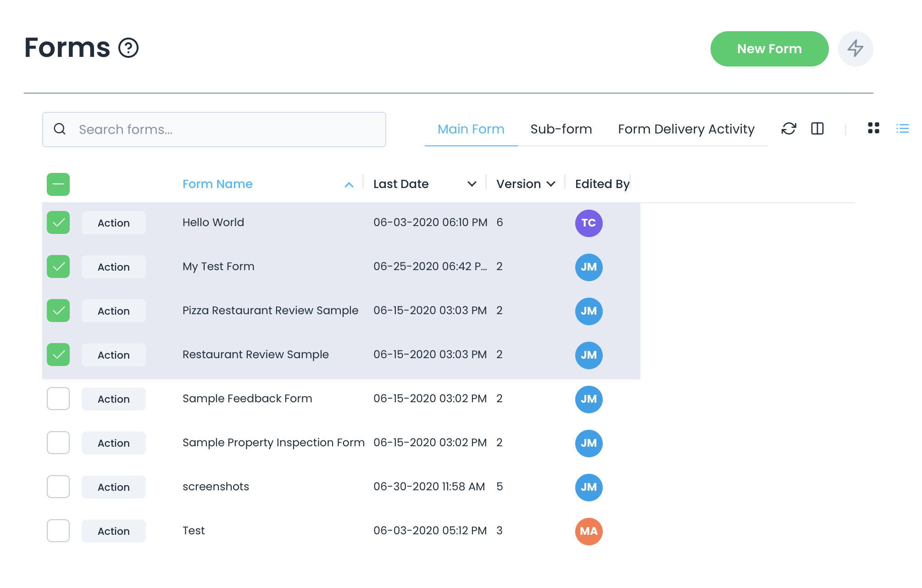
Task: Open the Form Delivery Activity tab
Action: 686,129
